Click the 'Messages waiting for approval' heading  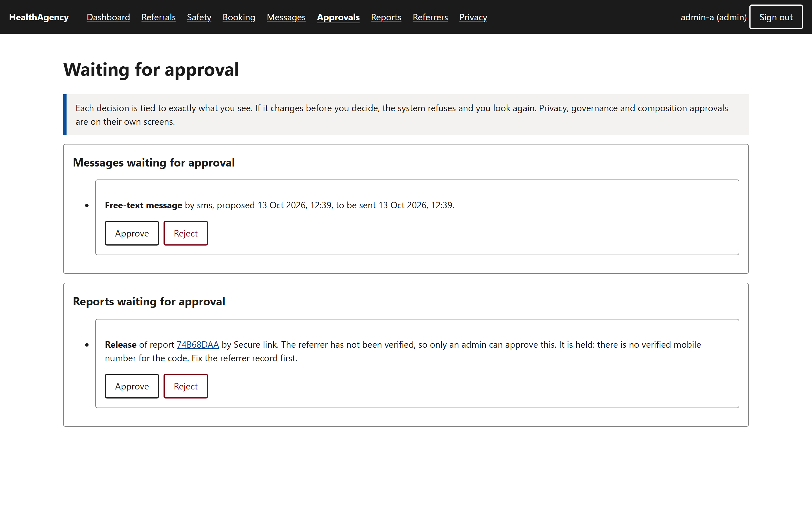pyautogui.click(x=154, y=163)
